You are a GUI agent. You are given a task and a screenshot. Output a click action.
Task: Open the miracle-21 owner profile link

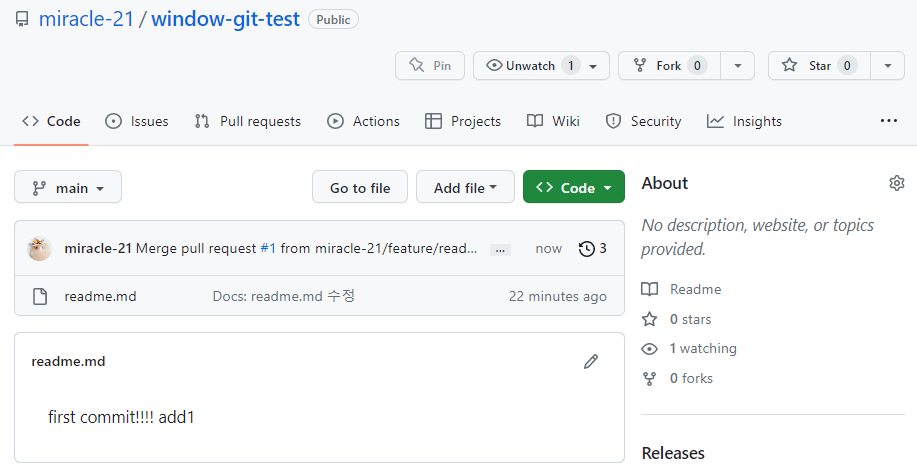click(x=87, y=19)
